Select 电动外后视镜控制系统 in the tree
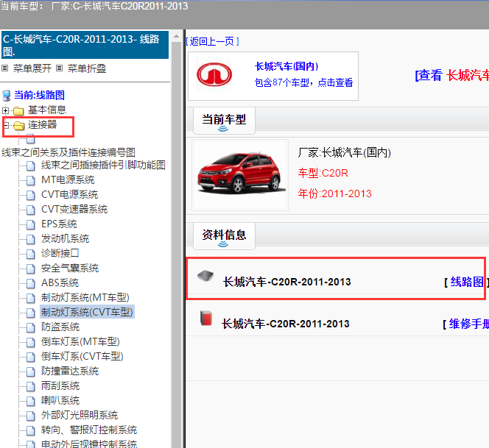 pos(89,444)
